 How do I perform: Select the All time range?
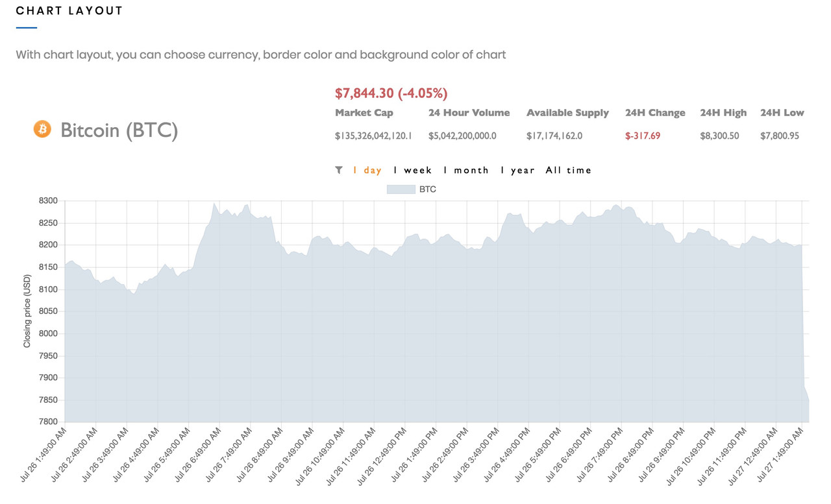569,170
